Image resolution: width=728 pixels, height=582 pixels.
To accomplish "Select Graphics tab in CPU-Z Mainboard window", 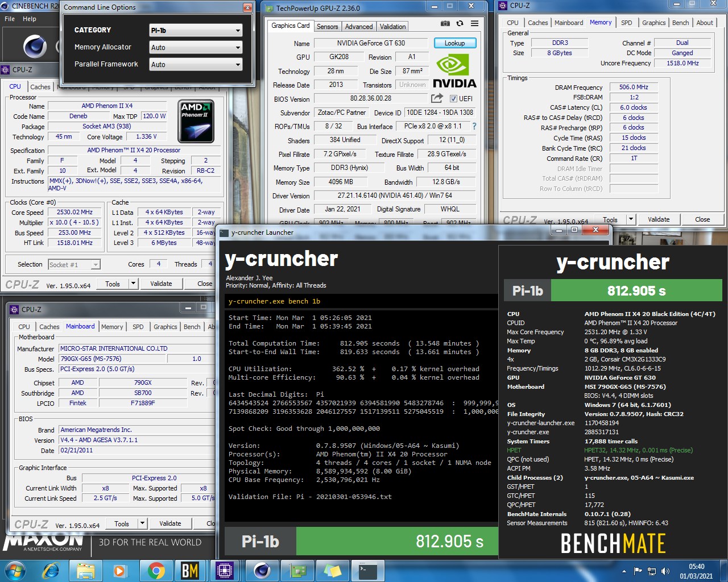I will [166, 327].
